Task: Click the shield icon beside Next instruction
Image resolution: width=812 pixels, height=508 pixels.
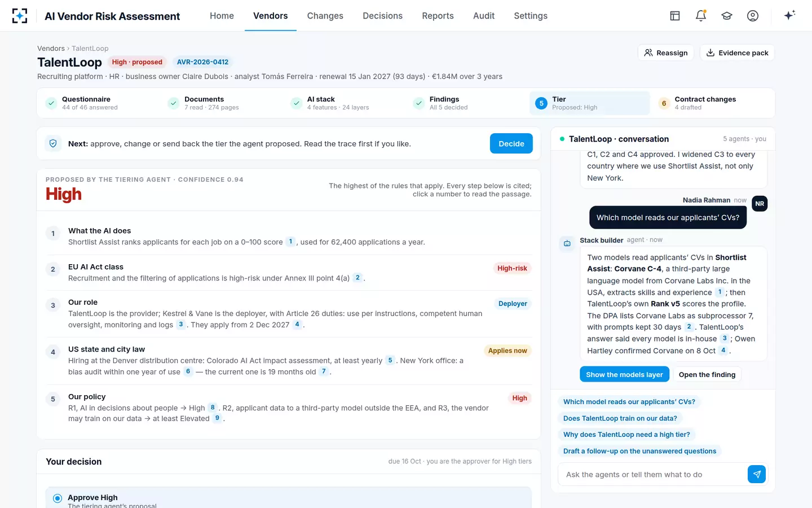Action: point(53,143)
